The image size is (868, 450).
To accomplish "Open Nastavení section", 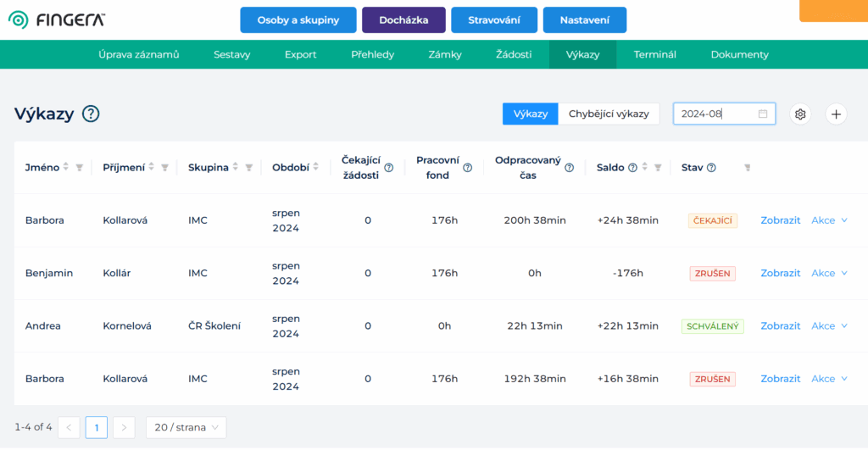I will pos(585,20).
